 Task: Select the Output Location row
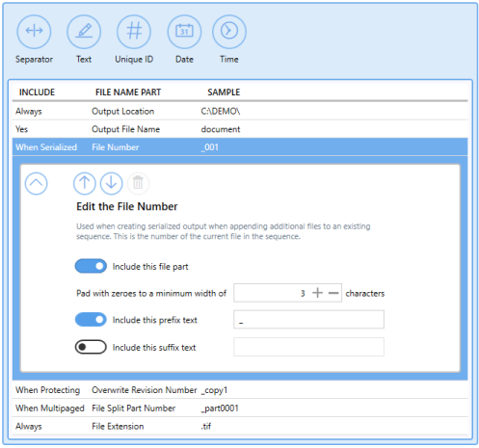click(240, 111)
